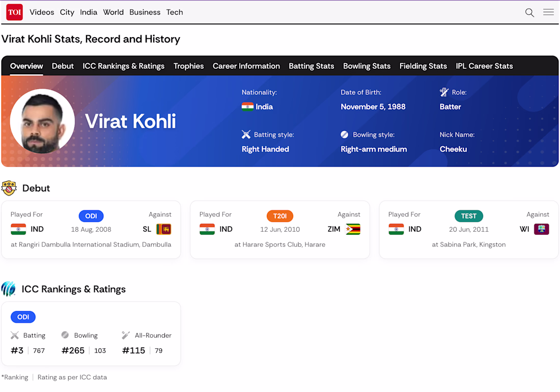Click the ranking Bowling ball icon
560x392 pixels.
click(65, 335)
